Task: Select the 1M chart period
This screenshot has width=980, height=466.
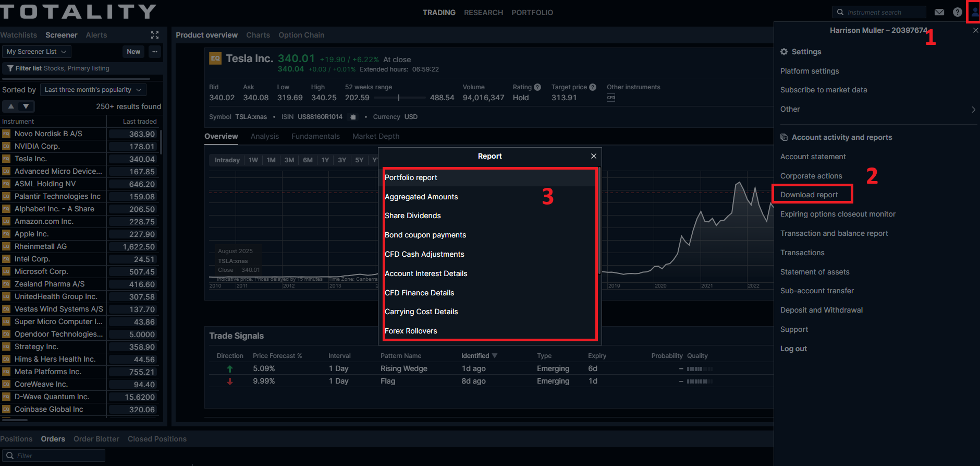Action: pyautogui.click(x=271, y=160)
